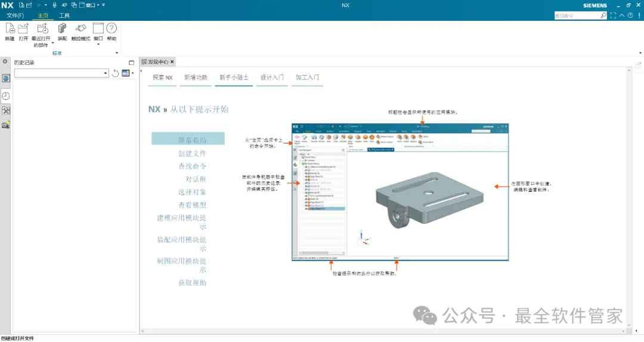644x342 pixels.
Task: Collapse side panel with small left arrow
Action: click(141, 71)
